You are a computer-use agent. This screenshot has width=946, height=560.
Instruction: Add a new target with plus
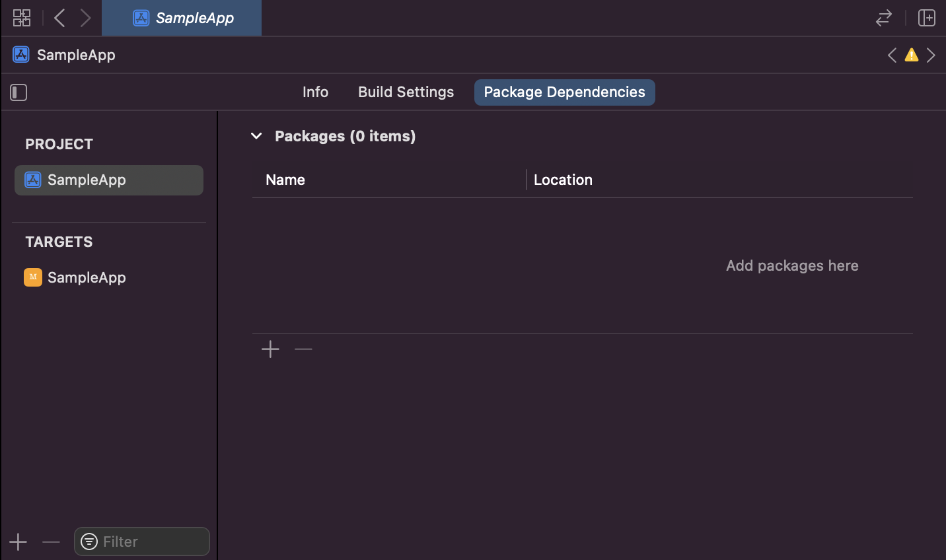[18, 542]
